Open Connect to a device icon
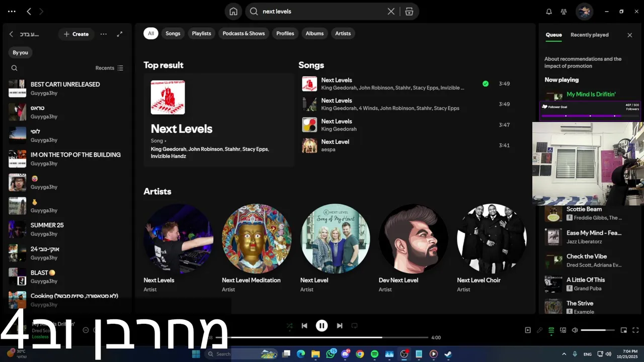Screen dimensions: 644x362 [x=563, y=330]
